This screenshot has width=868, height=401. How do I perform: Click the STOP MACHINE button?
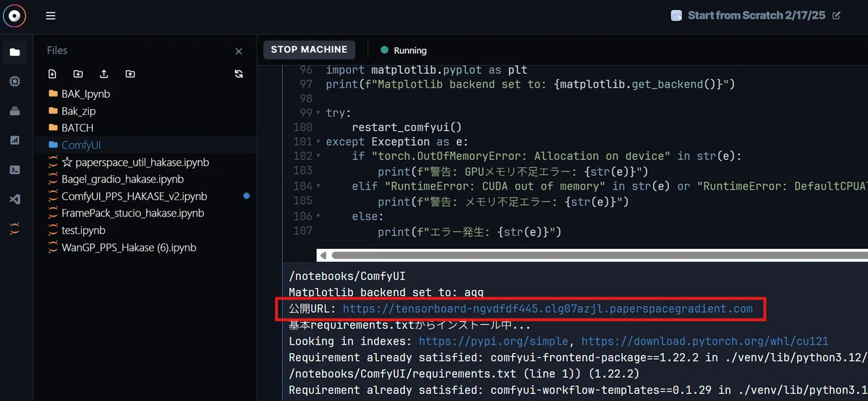(x=309, y=50)
